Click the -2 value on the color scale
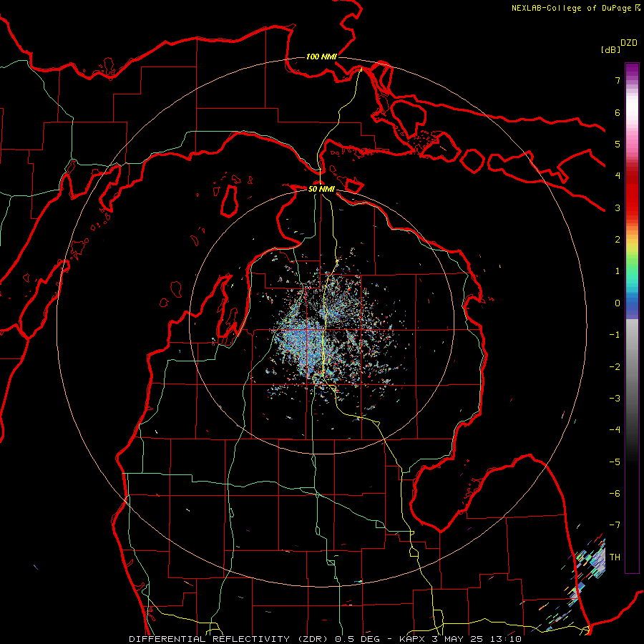This screenshot has height=644, width=644. tap(615, 366)
